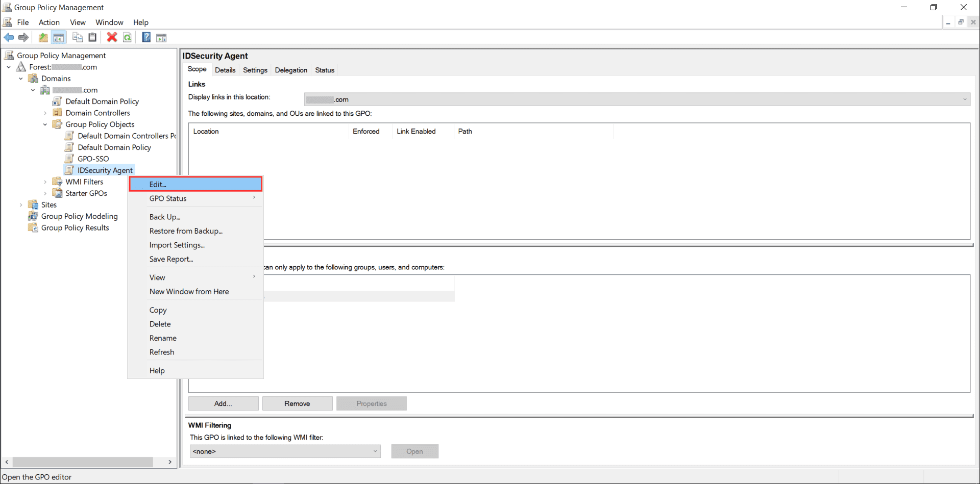Screen dimensions: 980x484
Task: Collapse the Domains node
Action: coord(21,79)
